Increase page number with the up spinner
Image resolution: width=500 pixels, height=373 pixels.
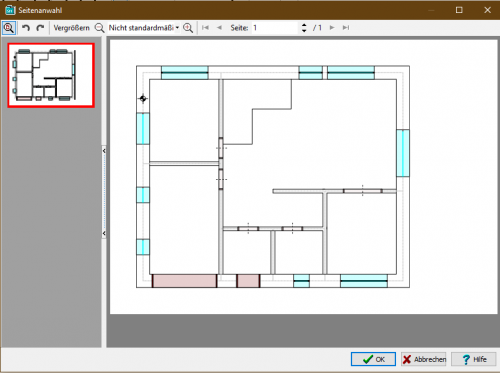tap(304, 25)
